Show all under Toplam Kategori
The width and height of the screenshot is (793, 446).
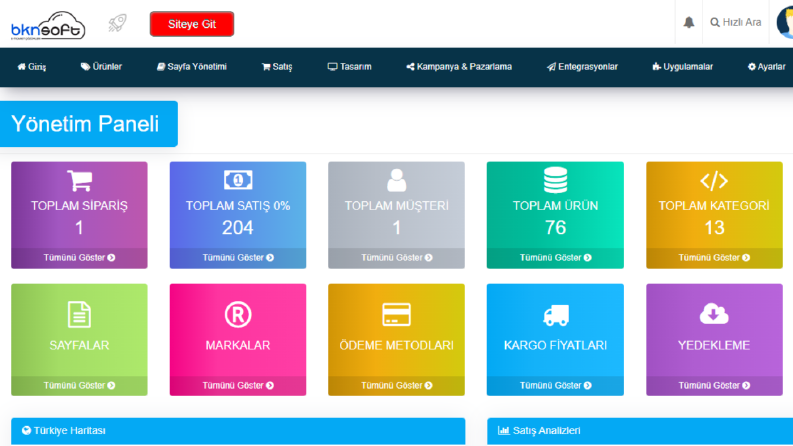click(x=714, y=258)
